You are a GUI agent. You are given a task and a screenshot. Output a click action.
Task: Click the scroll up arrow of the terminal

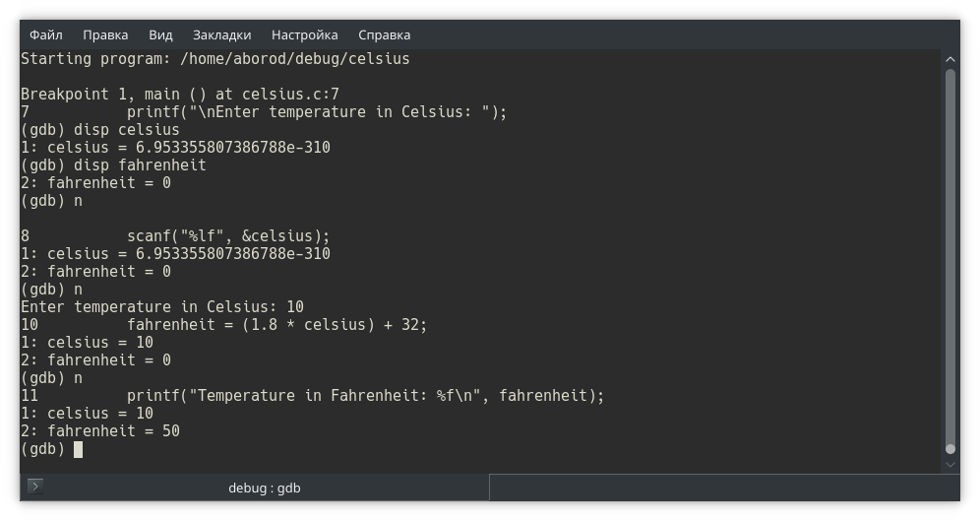coord(949,59)
